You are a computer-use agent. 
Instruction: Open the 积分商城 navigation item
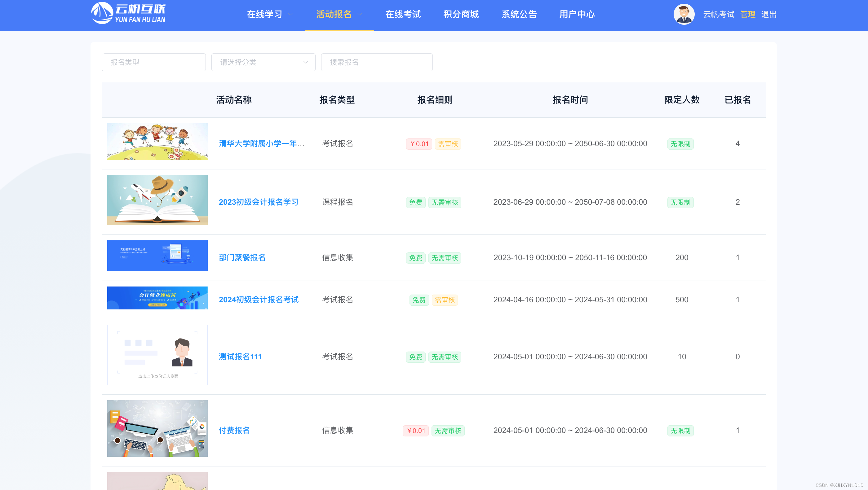461,14
